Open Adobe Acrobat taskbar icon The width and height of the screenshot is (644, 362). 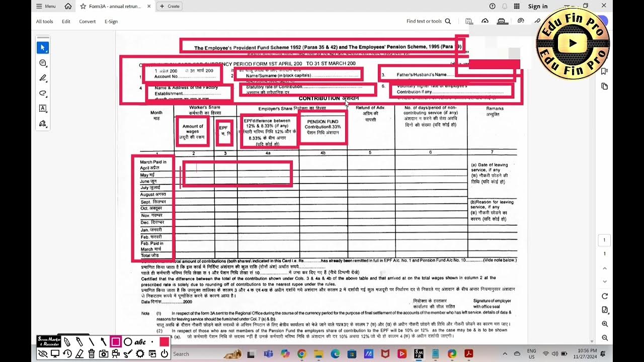(x=469, y=354)
